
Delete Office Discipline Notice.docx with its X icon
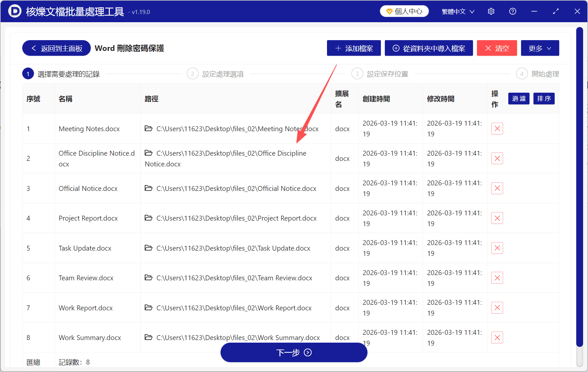(497, 158)
